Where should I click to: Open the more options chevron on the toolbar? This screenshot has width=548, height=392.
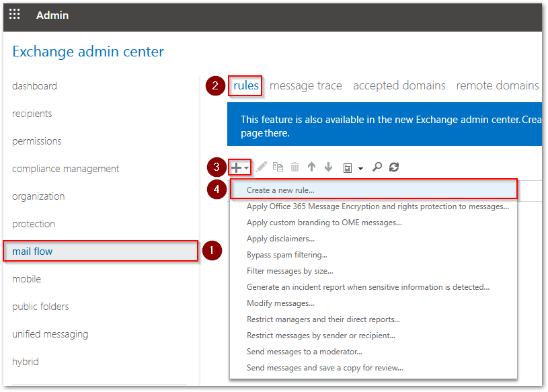click(361, 167)
